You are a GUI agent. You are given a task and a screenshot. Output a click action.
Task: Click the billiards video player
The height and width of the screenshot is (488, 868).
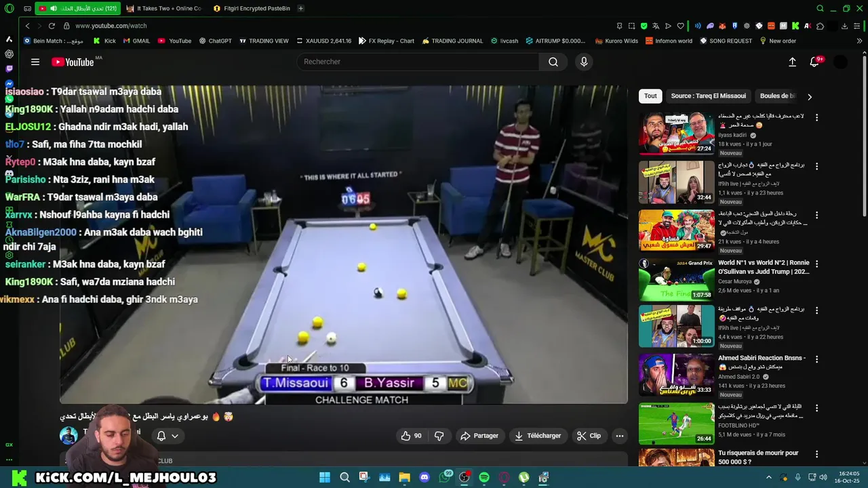[344, 244]
